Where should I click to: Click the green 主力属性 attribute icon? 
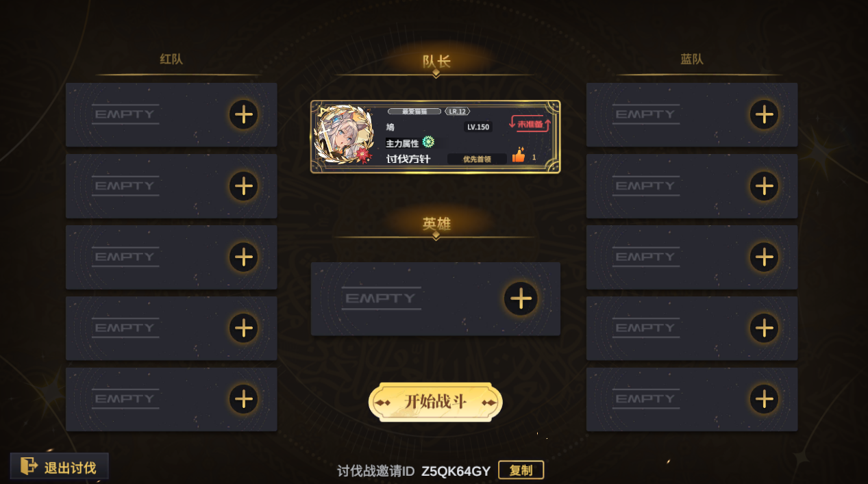tap(429, 142)
